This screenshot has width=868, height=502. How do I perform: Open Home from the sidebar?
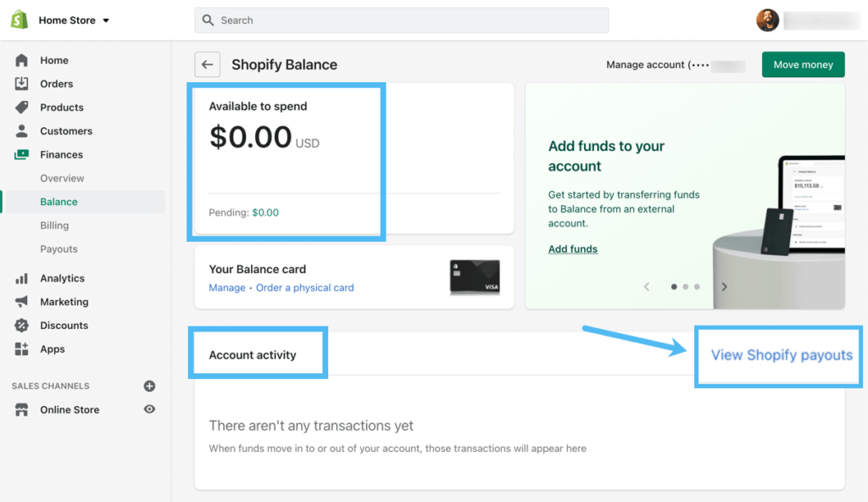54,60
